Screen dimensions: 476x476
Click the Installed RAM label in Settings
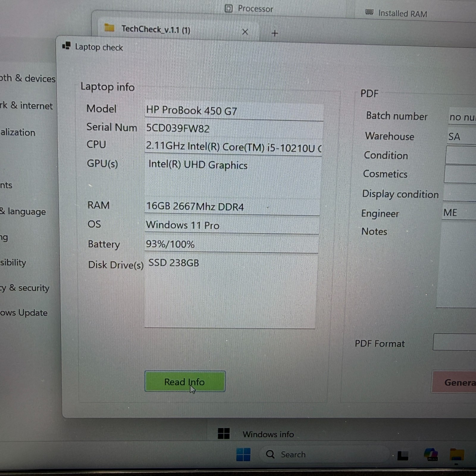[403, 13]
